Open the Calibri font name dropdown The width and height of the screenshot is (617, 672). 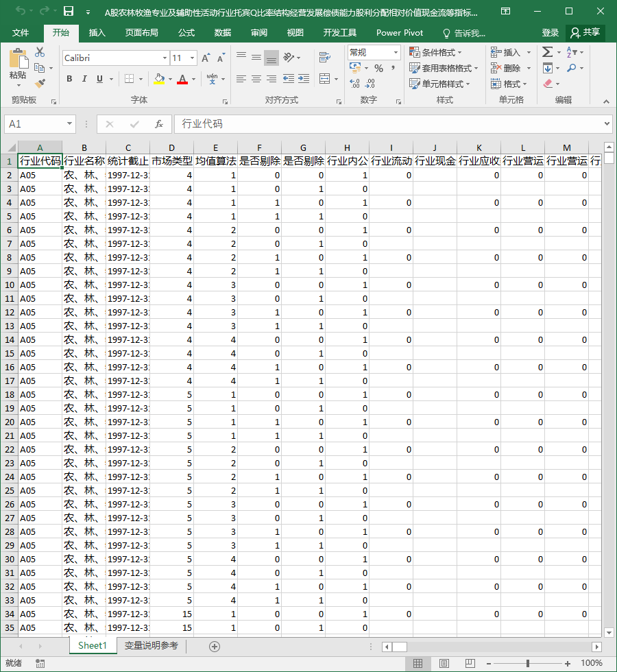[165, 58]
